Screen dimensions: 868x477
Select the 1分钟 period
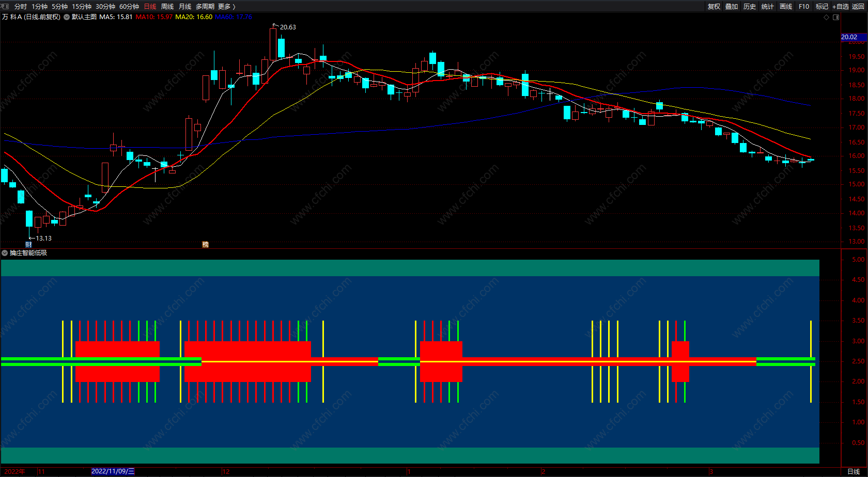(x=39, y=6)
